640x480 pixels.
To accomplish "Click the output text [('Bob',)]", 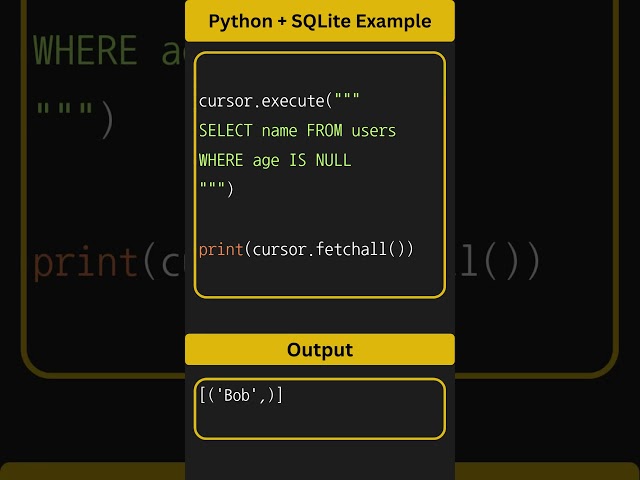I will [241, 395].
